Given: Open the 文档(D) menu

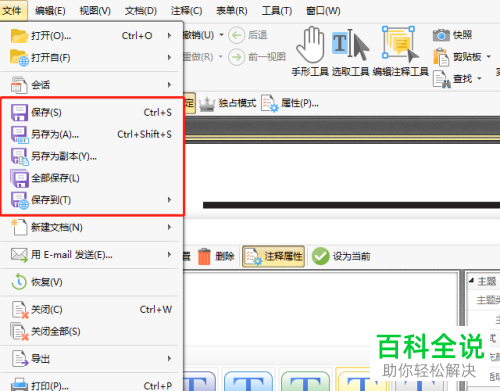Looking at the screenshot, I should (141, 11).
